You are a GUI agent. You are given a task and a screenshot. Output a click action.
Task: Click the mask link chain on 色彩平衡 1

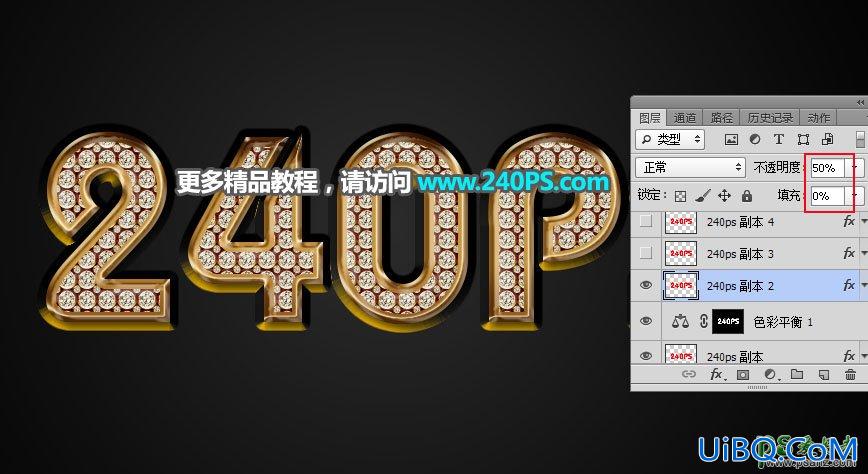[703, 321]
